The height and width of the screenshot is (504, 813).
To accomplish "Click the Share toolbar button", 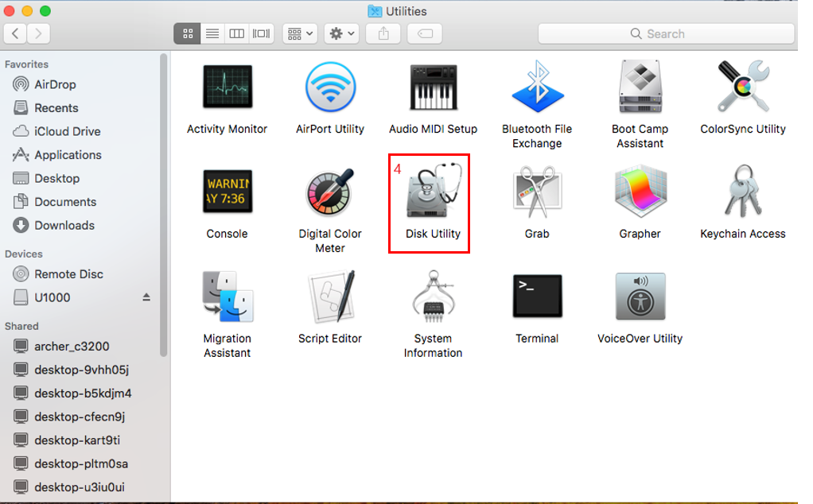I will [384, 33].
